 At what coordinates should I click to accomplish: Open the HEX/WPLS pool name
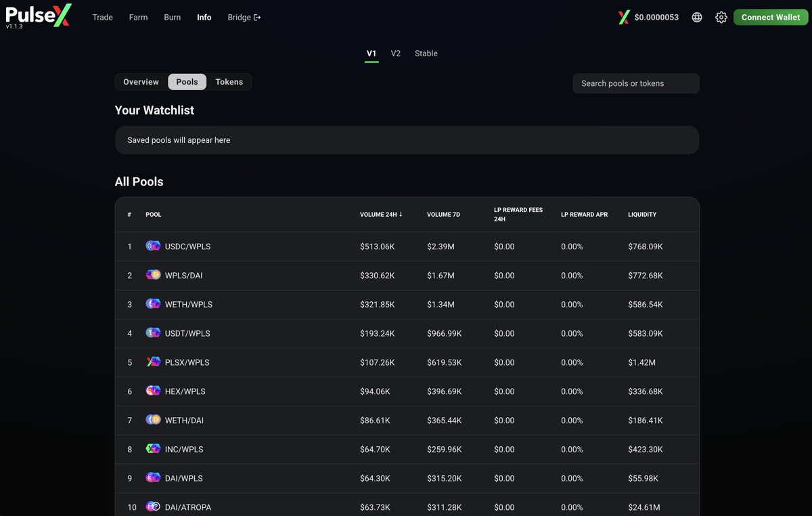[x=185, y=391]
